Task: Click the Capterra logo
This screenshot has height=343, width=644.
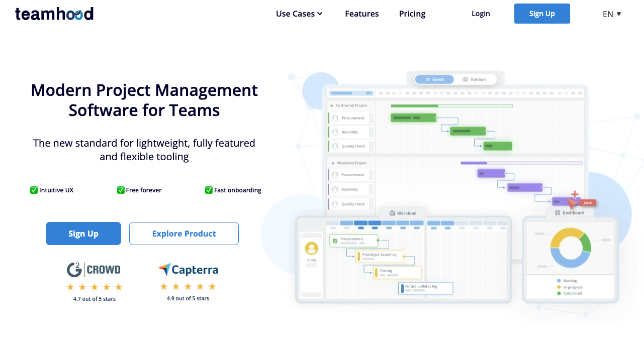Action: coord(188,270)
